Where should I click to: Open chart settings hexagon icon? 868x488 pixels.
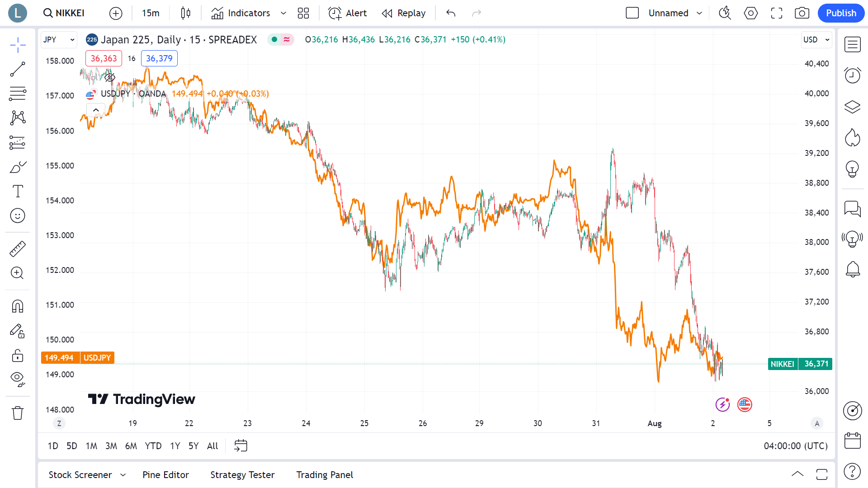click(750, 13)
